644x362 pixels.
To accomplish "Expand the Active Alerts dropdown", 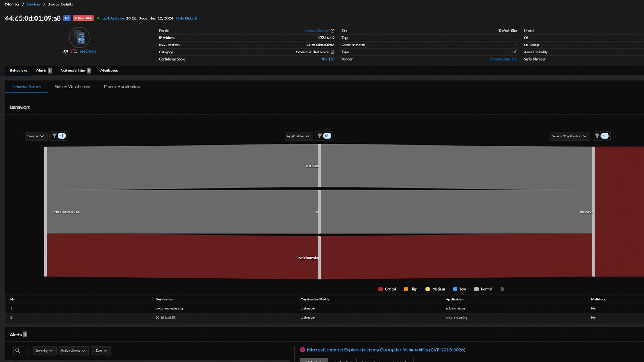I will click(73, 351).
